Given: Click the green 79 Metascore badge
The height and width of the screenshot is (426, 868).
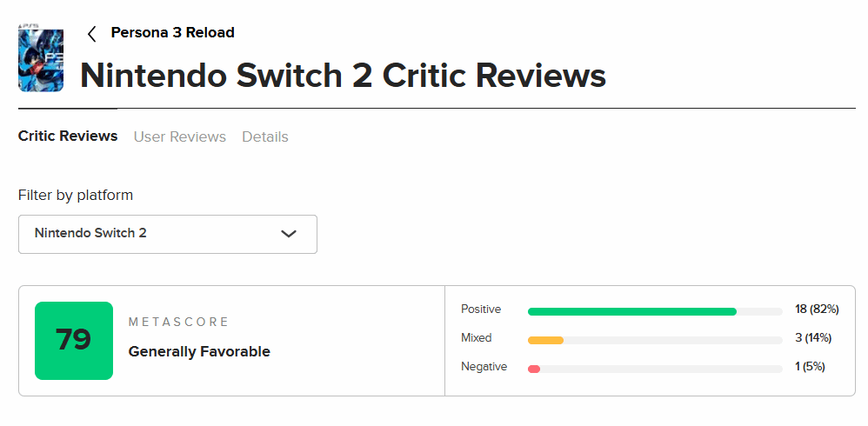Looking at the screenshot, I should click(74, 340).
